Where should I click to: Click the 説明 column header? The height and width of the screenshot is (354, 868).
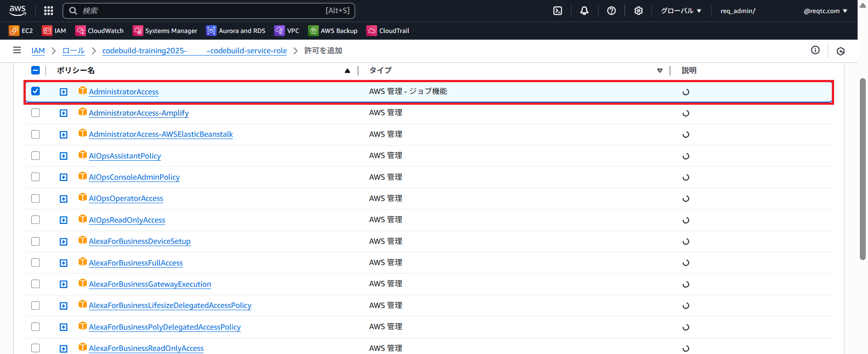(x=689, y=70)
